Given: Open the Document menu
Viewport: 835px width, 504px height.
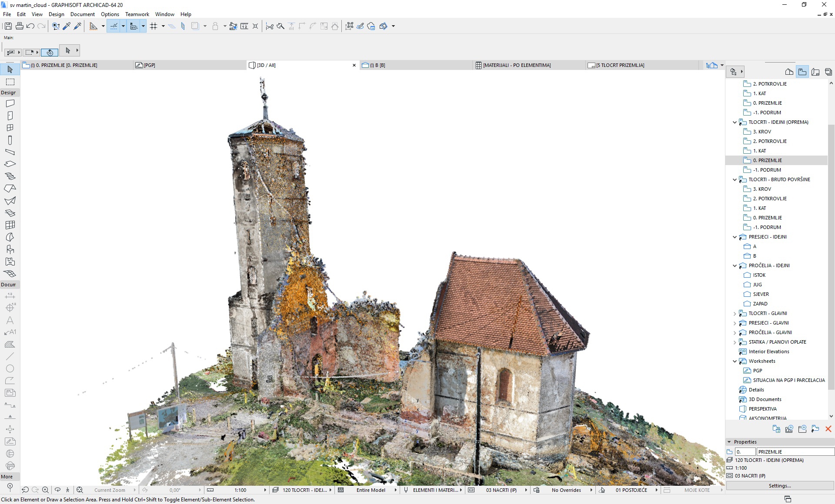Looking at the screenshot, I should tap(83, 14).
